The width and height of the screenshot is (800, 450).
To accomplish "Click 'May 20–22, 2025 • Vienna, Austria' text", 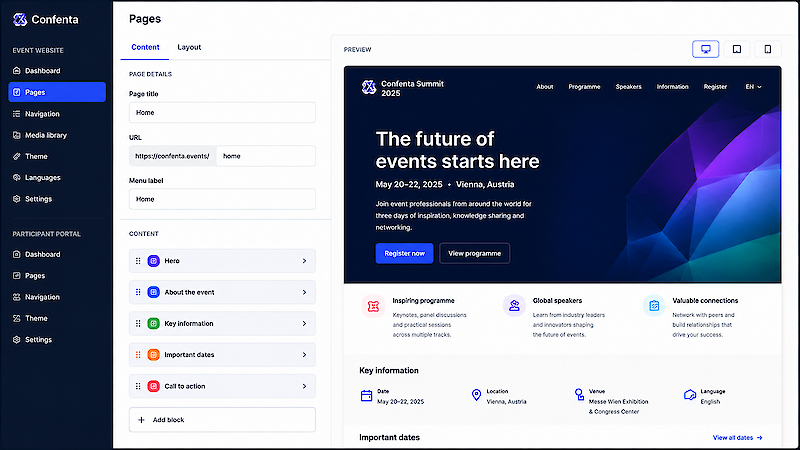I will pyautogui.click(x=445, y=184).
